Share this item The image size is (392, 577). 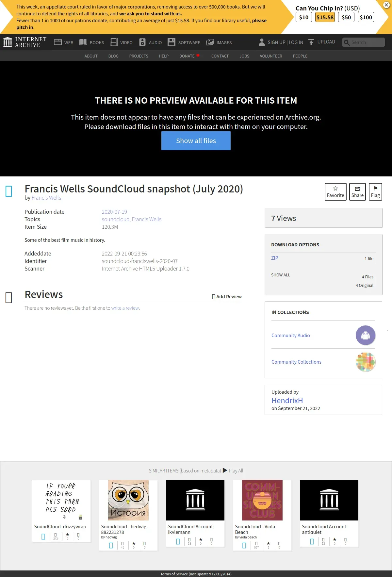[x=357, y=192]
